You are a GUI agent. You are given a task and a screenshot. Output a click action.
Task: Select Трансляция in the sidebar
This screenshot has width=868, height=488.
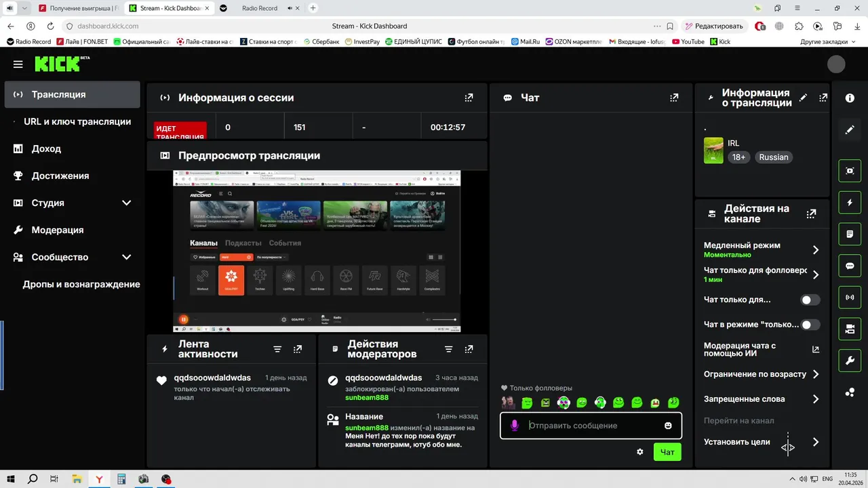click(x=72, y=94)
